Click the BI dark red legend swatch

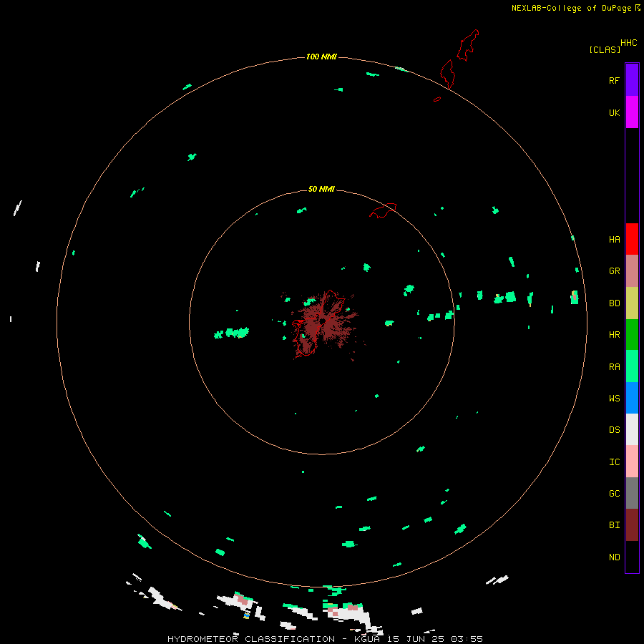[x=632, y=525]
